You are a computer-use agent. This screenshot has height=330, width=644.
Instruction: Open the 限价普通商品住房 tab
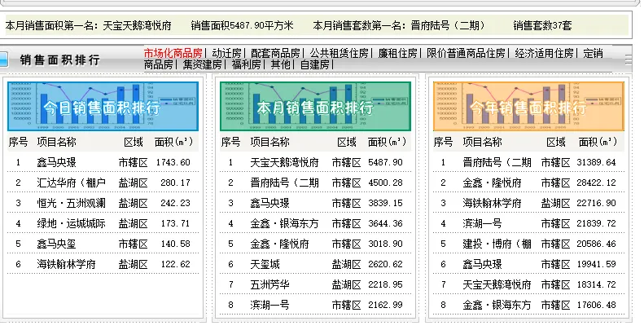[466, 53]
